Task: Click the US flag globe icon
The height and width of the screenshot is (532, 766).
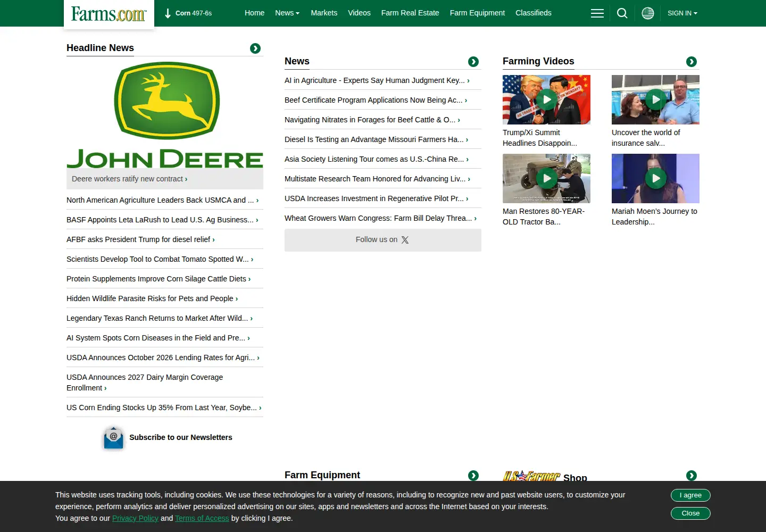Action: [647, 13]
